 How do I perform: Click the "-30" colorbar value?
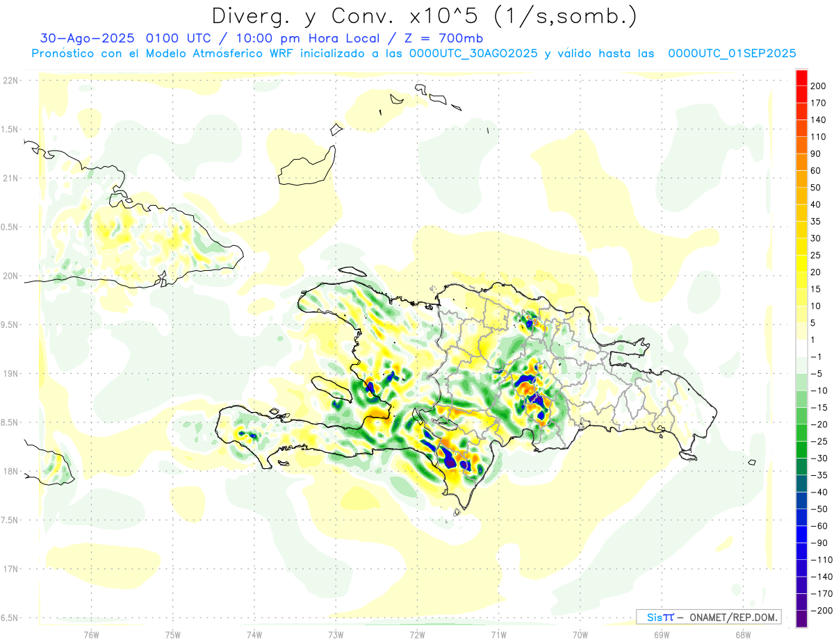pos(819,459)
